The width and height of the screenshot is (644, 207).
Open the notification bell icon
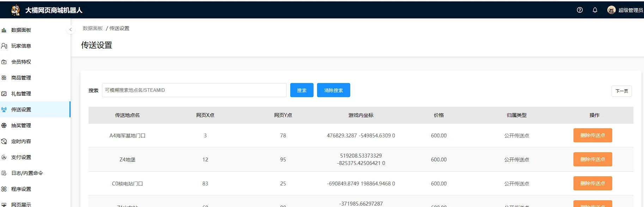(595, 10)
